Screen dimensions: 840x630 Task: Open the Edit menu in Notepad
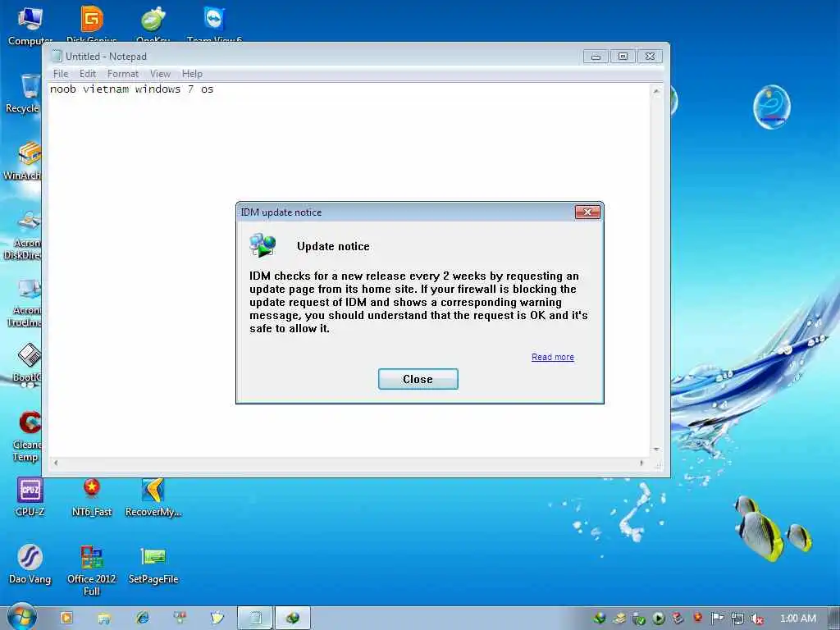(87, 73)
